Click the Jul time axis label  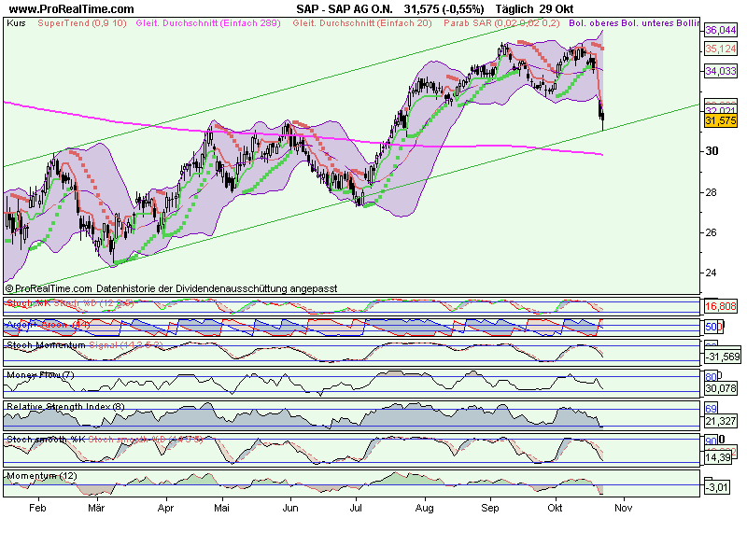[356, 508]
